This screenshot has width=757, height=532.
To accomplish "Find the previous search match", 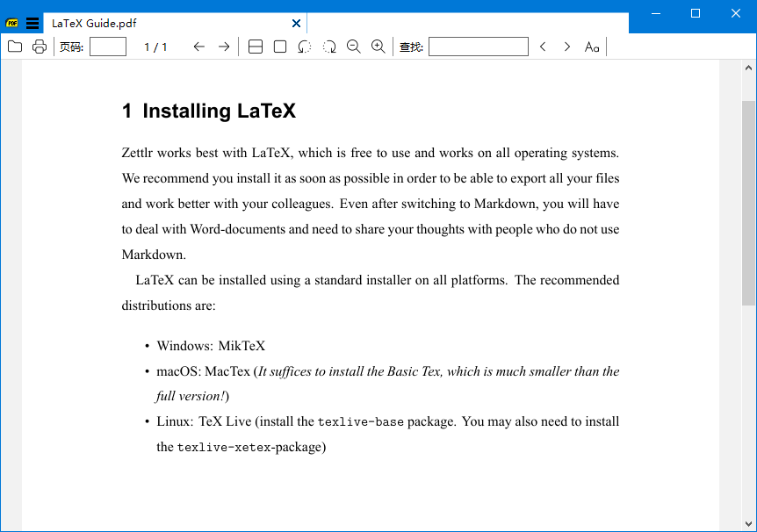I will pos(543,47).
